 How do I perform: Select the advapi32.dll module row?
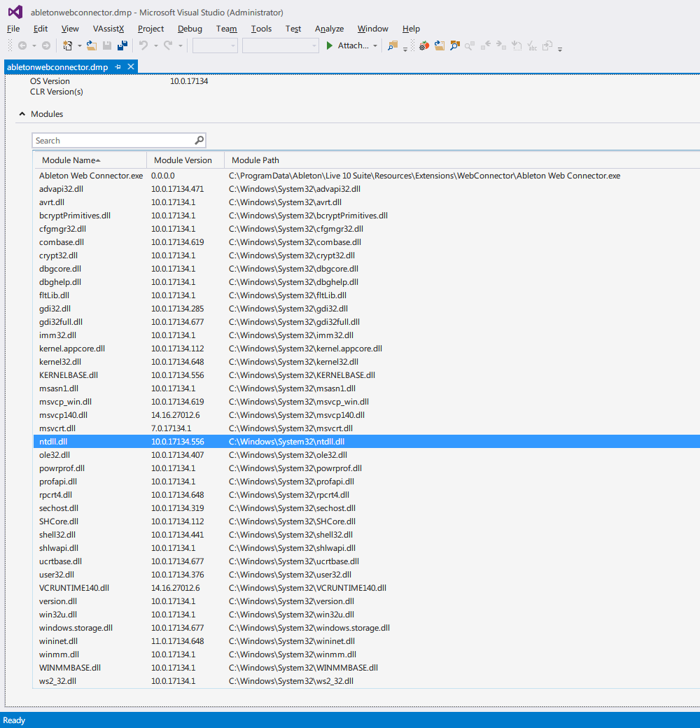pos(367,189)
